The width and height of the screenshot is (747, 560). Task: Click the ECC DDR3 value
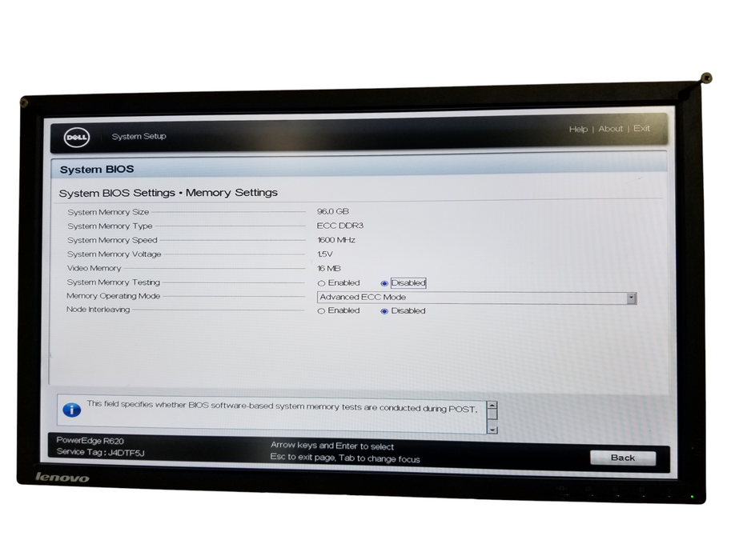pos(340,226)
